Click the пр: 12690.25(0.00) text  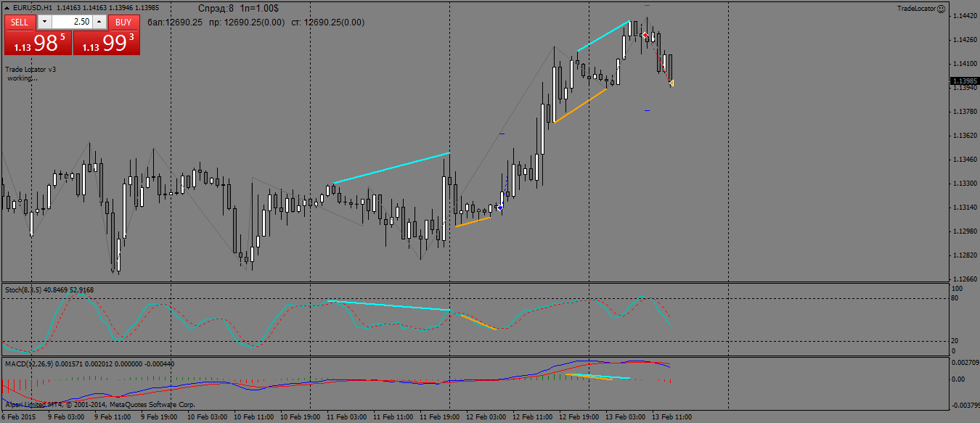[x=246, y=22]
